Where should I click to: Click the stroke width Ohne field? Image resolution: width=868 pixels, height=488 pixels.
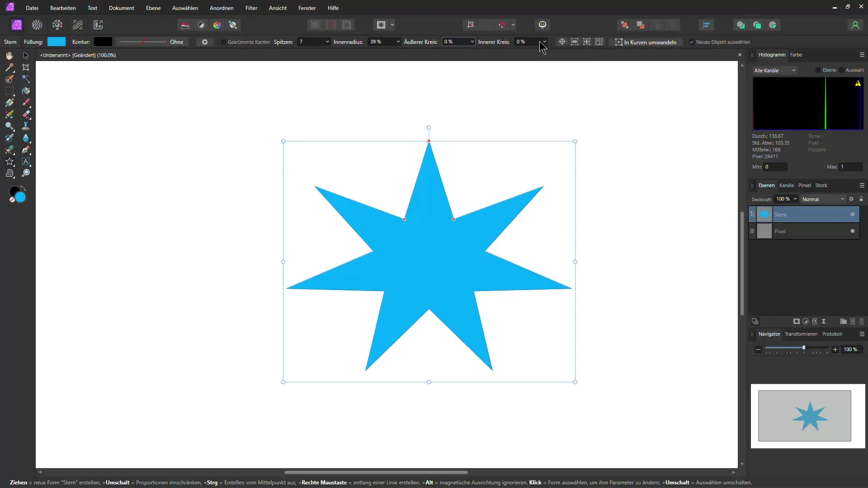pyautogui.click(x=152, y=42)
